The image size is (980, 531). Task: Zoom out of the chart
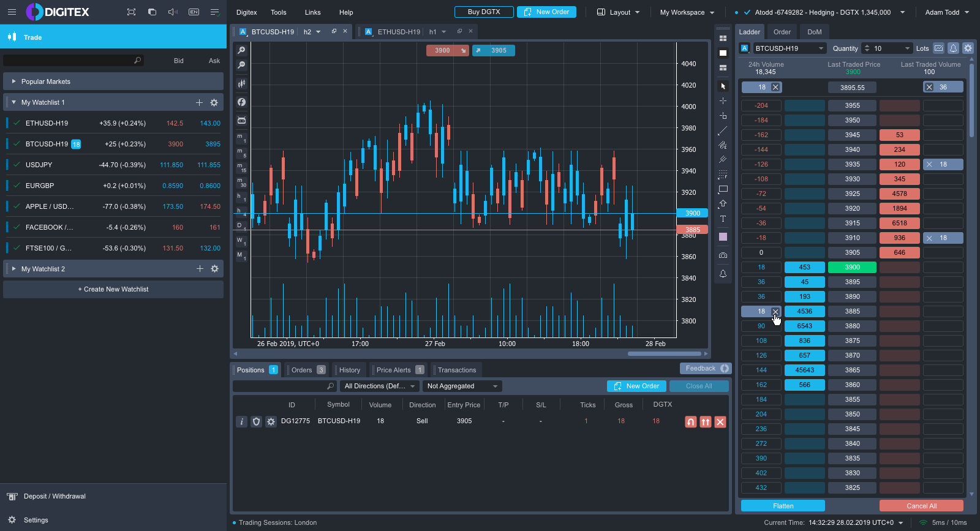pyautogui.click(x=241, y=65)
